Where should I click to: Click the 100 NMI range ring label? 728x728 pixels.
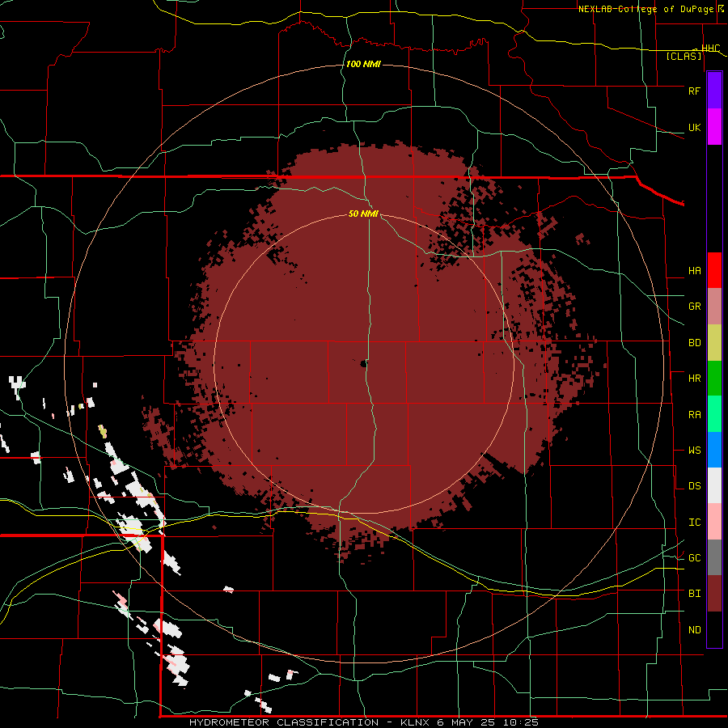363,64
